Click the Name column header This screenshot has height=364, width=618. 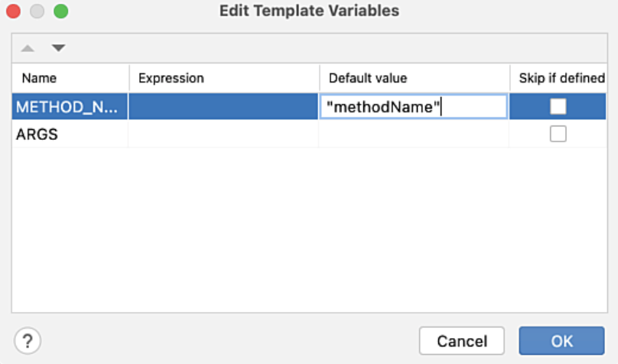(39, 78)
